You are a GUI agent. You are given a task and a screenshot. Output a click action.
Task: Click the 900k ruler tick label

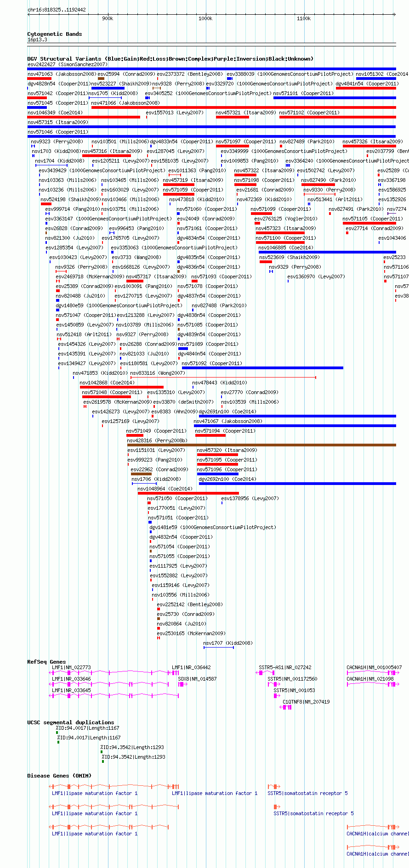108,18
